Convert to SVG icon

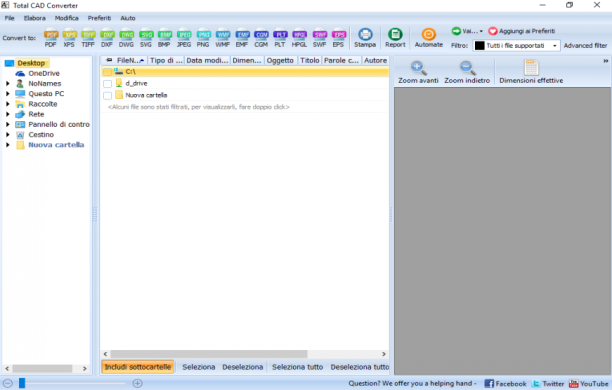pyautogui.click(x=146, y=38)
